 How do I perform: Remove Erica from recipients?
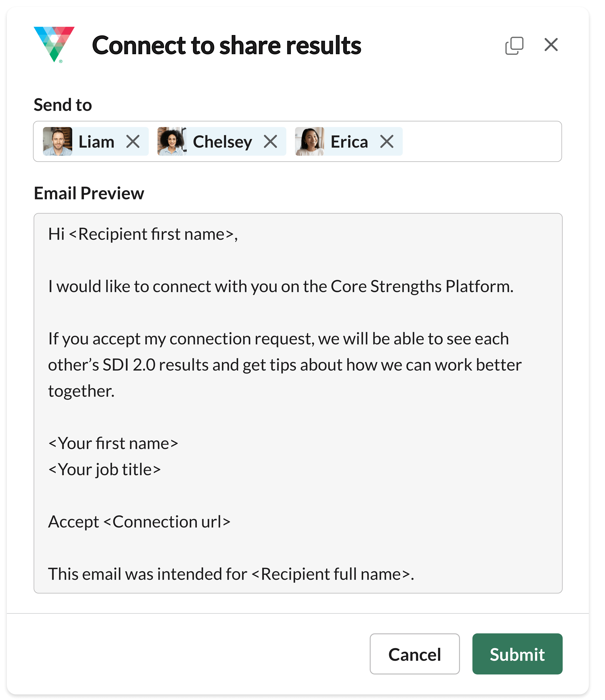[387, 142]
